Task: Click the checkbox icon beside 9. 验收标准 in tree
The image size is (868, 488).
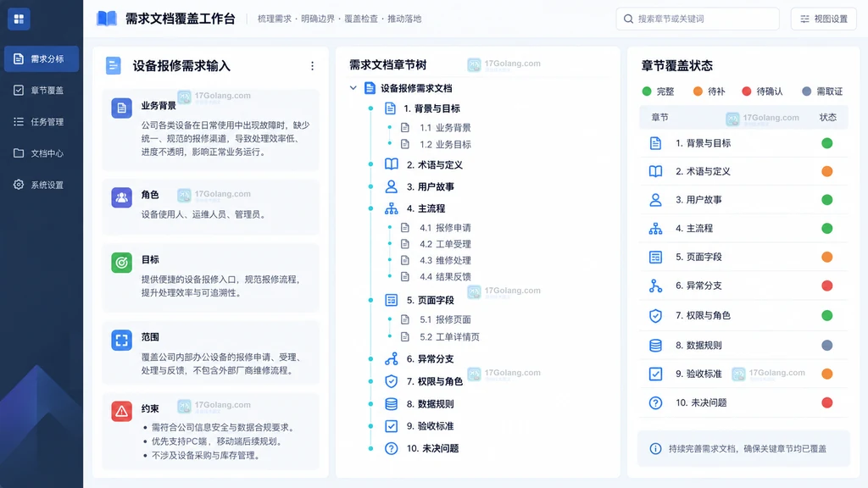Action: click(392, 426)
